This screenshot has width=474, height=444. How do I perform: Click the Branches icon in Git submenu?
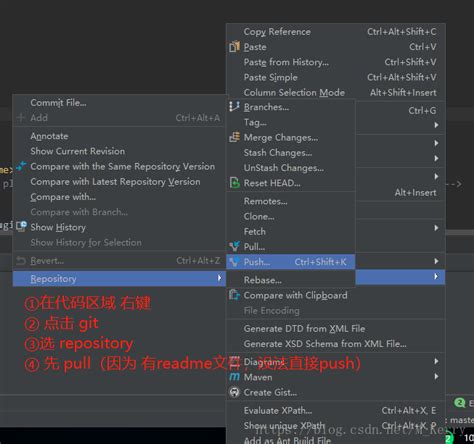(234, 107)
